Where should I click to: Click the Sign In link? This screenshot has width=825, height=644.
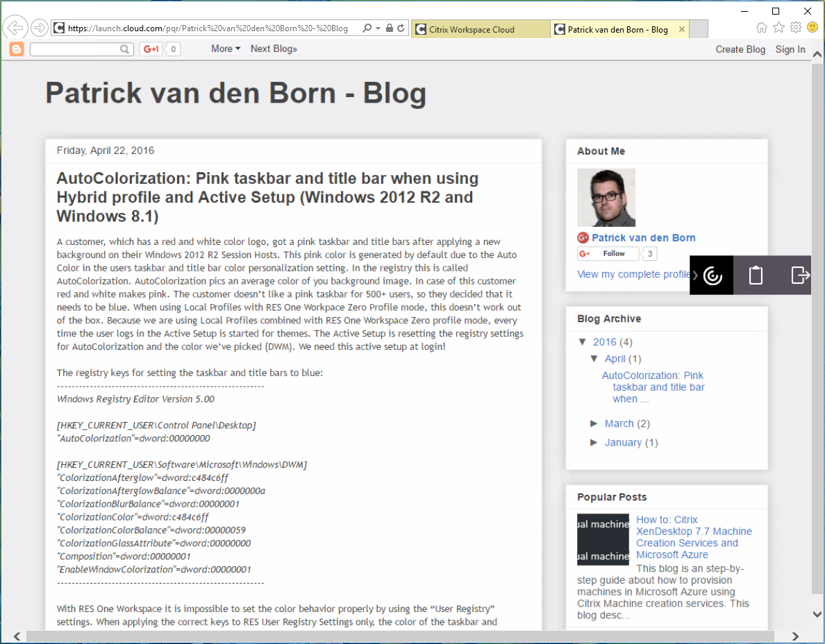point(790,49)
